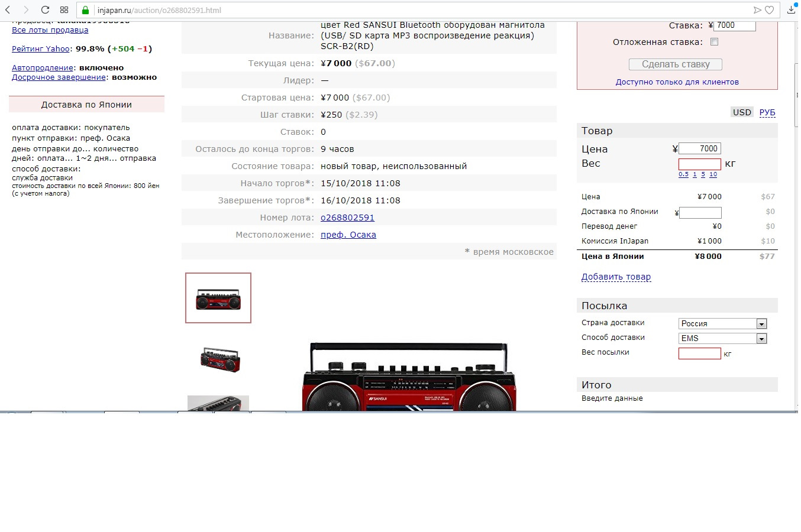Click the 16/10/2018 11:08 end time

(x=360, y=200)
